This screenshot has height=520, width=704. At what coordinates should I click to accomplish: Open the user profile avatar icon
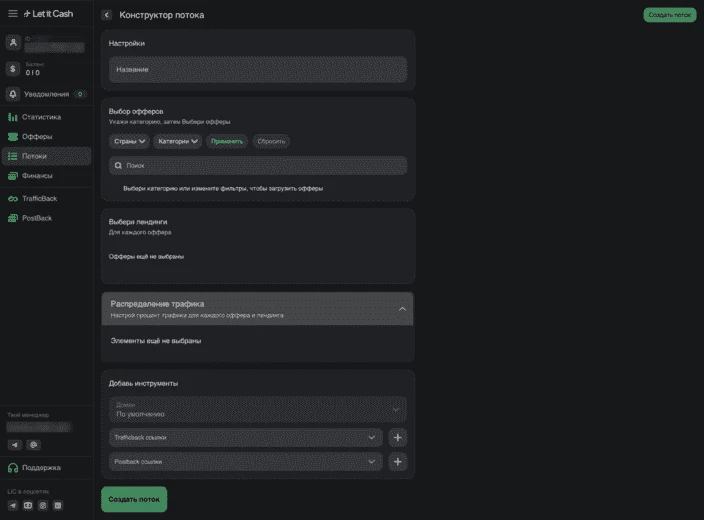point(13,43)
